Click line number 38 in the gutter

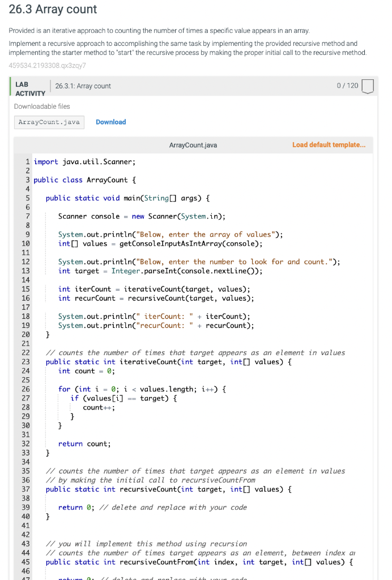[x=25, y=498]
